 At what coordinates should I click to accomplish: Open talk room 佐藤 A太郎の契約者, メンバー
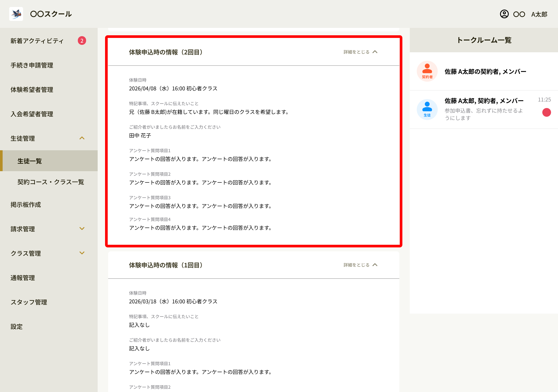484,71
